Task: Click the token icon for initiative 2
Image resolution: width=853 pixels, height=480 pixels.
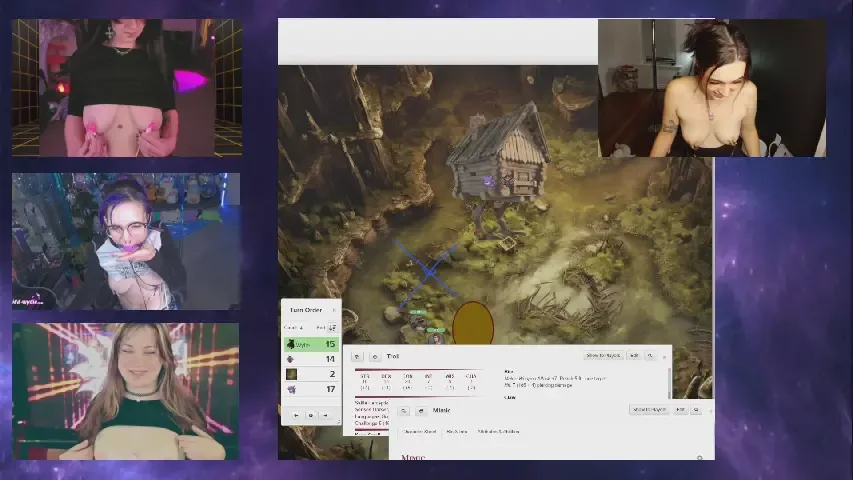Action: [x=291, y=374]
